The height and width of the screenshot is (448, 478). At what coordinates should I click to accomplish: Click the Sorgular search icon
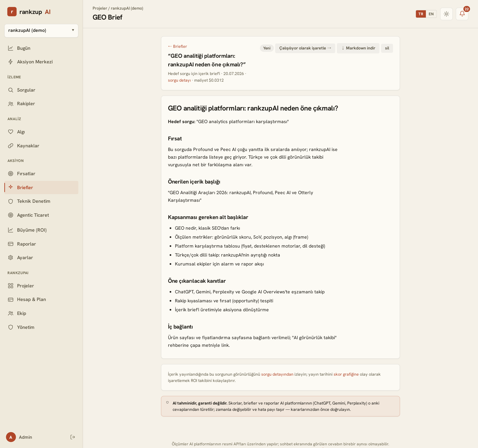(11, 90)
